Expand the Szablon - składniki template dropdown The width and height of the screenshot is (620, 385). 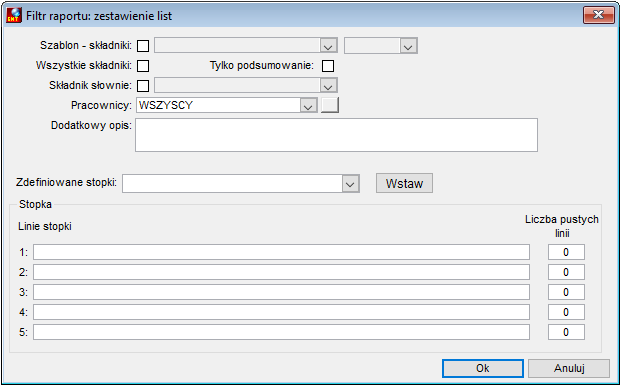pos(328,46)
